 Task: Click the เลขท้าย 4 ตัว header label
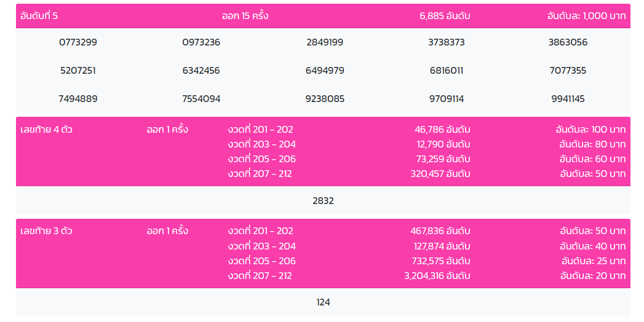point(46,130)
